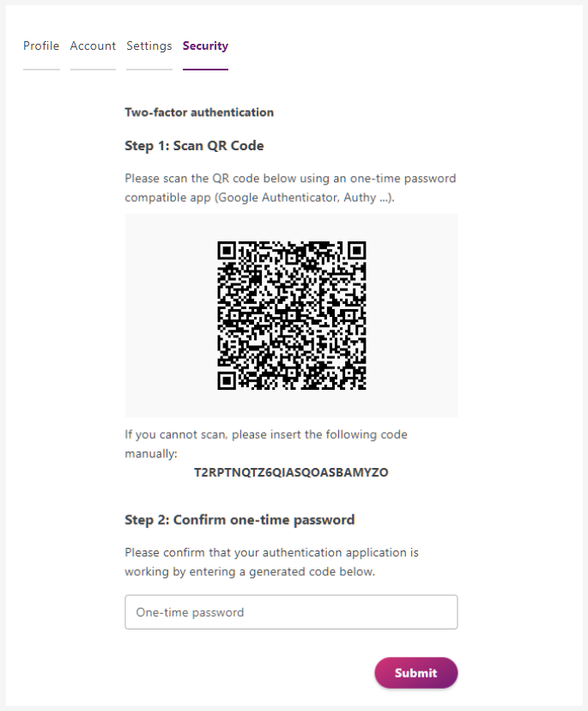Click the QR code's top-right finder square
This screenshot has width=588, height=711.
point(356,252)
